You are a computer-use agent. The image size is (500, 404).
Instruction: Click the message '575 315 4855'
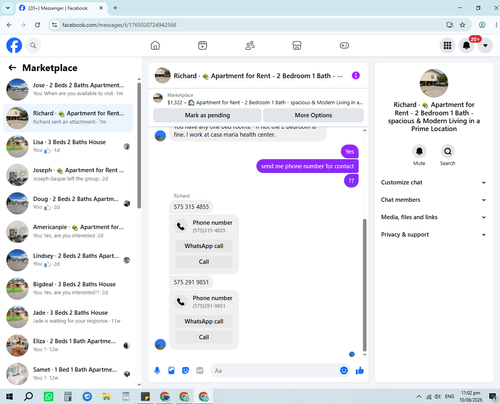tap(191, 207)
